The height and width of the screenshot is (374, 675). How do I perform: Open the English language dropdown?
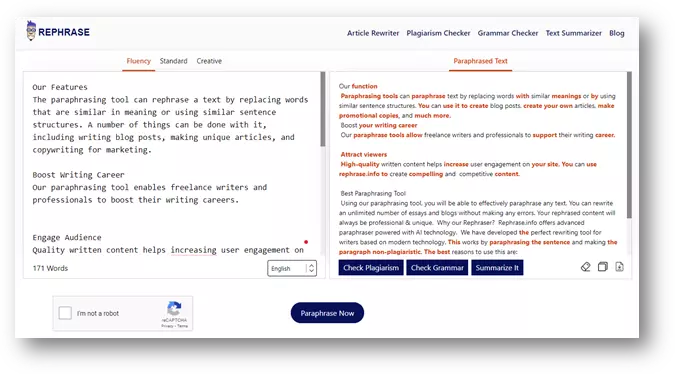click(292, 268)
